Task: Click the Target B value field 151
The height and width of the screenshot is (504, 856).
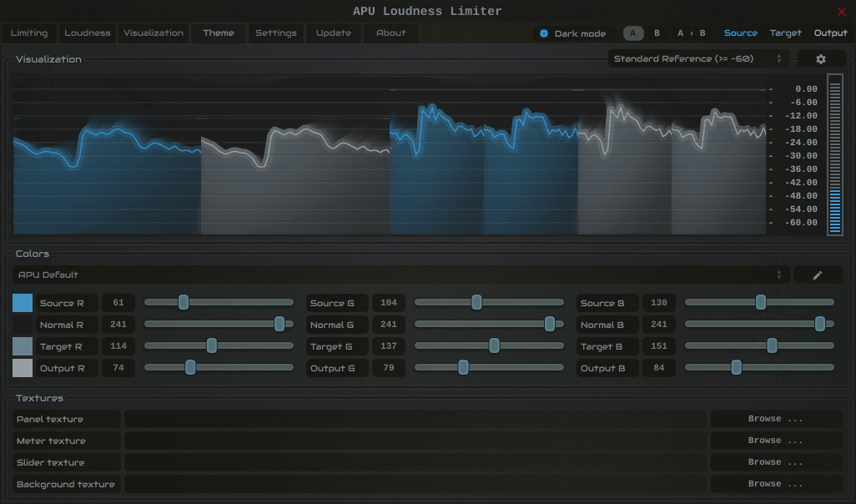Action: coord(659,347)
